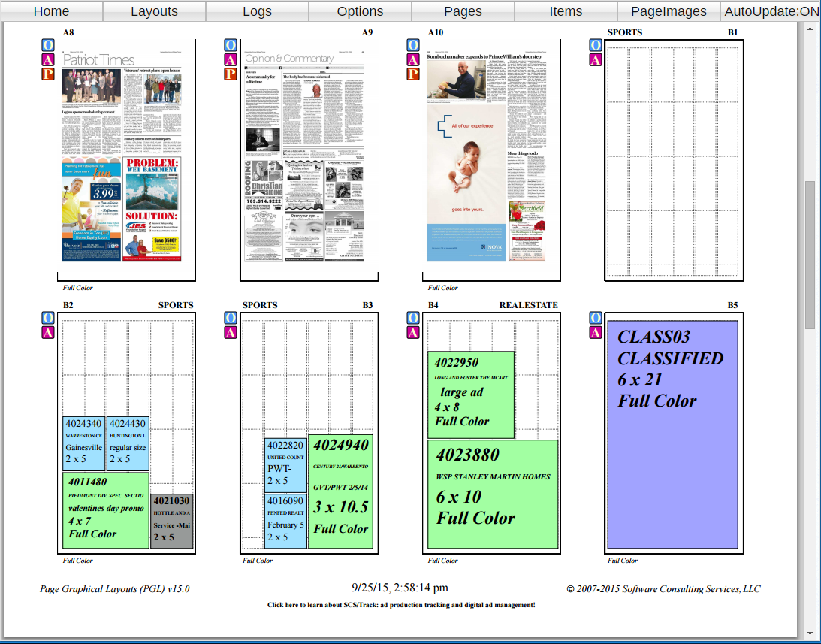Image resolution: width=821 pixels, height=644 pixels.
Task: Click the blue O icon beside page A10
Action: [x=413, y=45]
